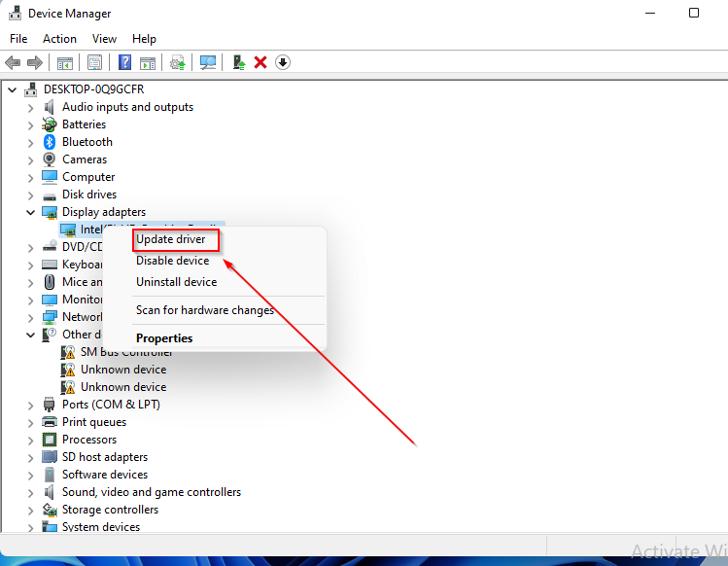This screenshot has width=728, height=566.
Task: Select the Display adapters label
Action: point(104,212)
